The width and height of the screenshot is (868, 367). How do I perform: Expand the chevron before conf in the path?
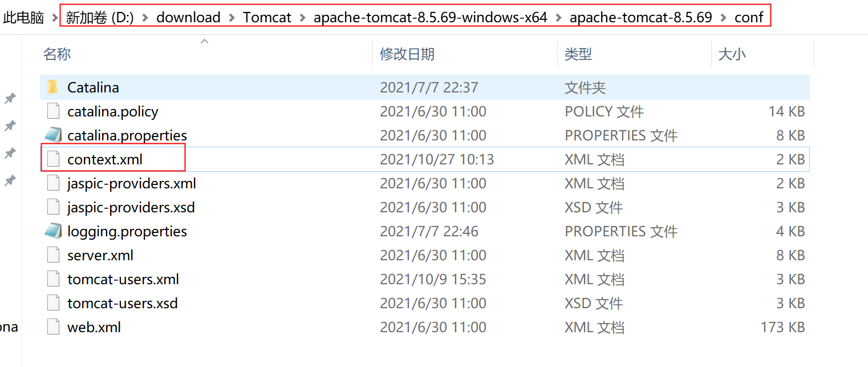point(723,18)
